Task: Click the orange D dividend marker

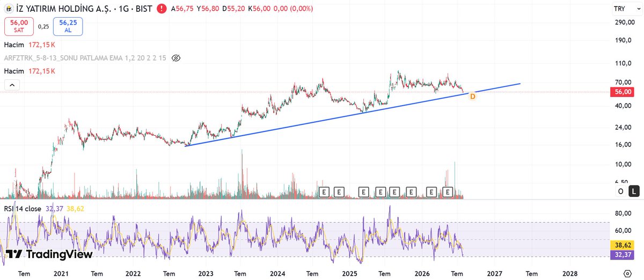Action: (x=472, y=97)
